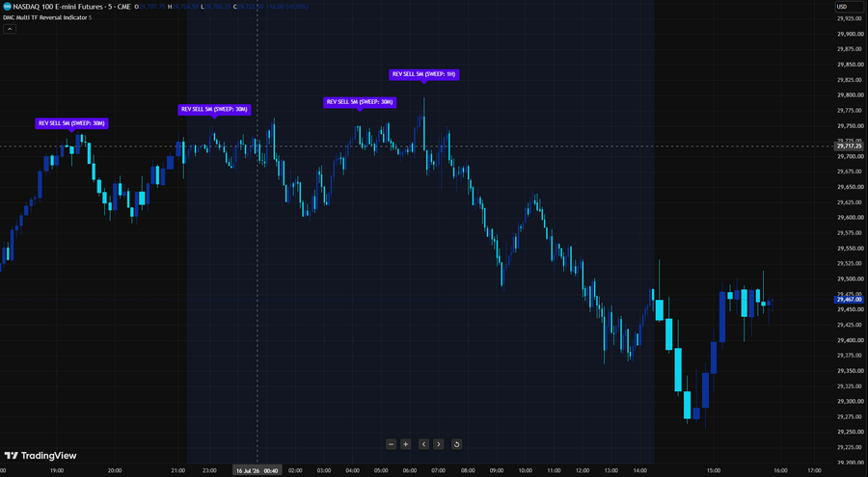This screenshot has width=868, height=477.
Task: Click the 29,300.00 price axis label
Action: 852,401
